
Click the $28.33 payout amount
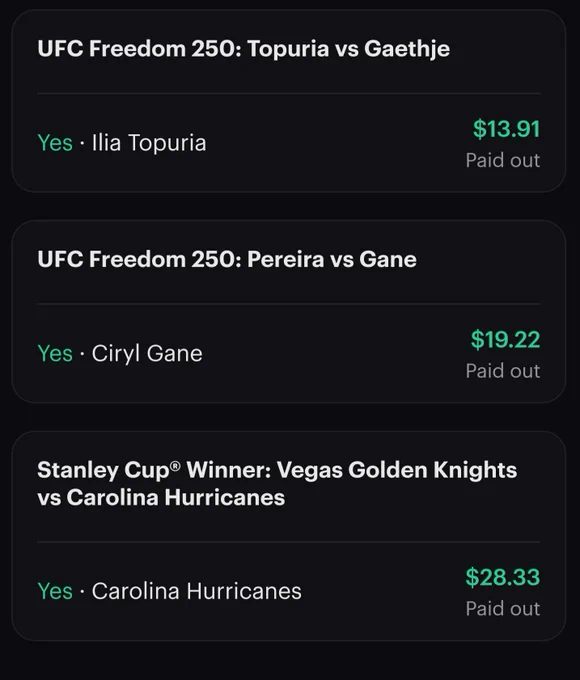click(x=503, y=577)
